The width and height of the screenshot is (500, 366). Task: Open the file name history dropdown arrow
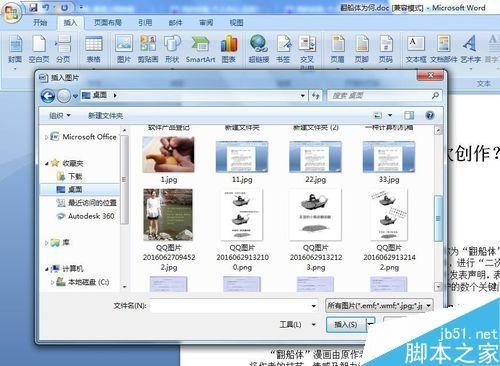click(313, 306)
